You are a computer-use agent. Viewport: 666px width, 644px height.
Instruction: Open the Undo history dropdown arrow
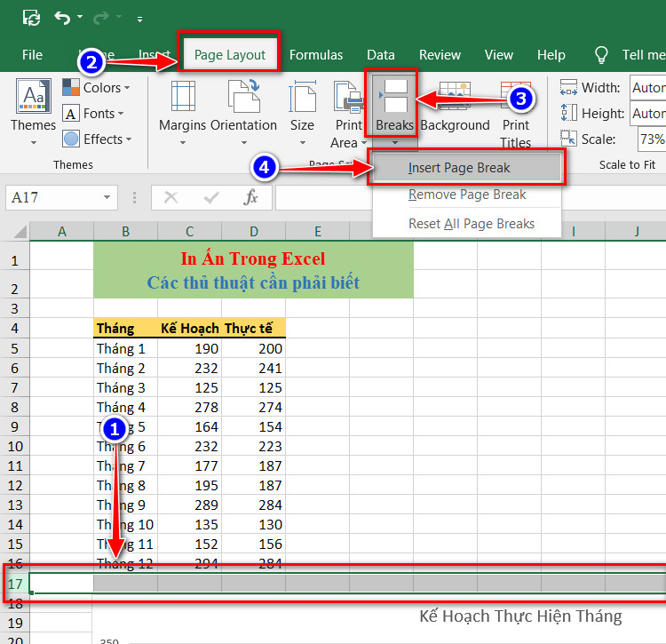[x=80, y=17]
